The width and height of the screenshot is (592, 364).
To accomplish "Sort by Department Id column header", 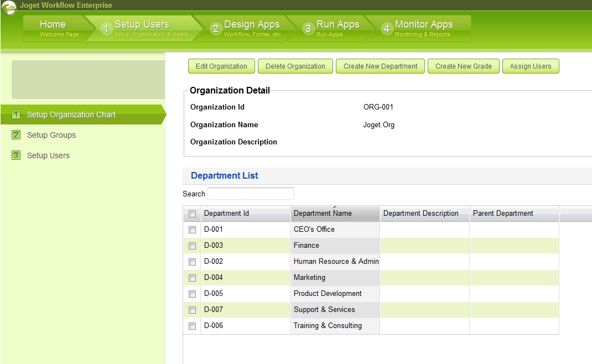I will click(226, 214).
